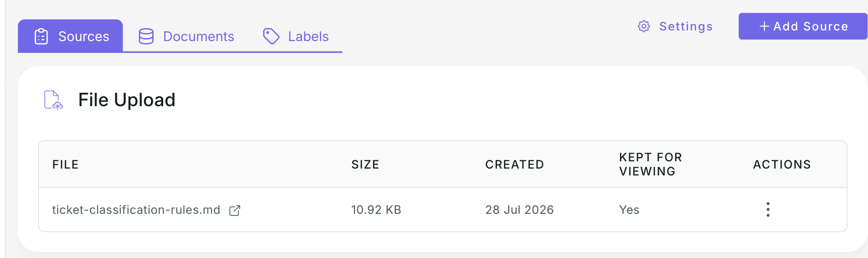Open the Labels tab
The image size is (868, 258).
click(296, 37)
